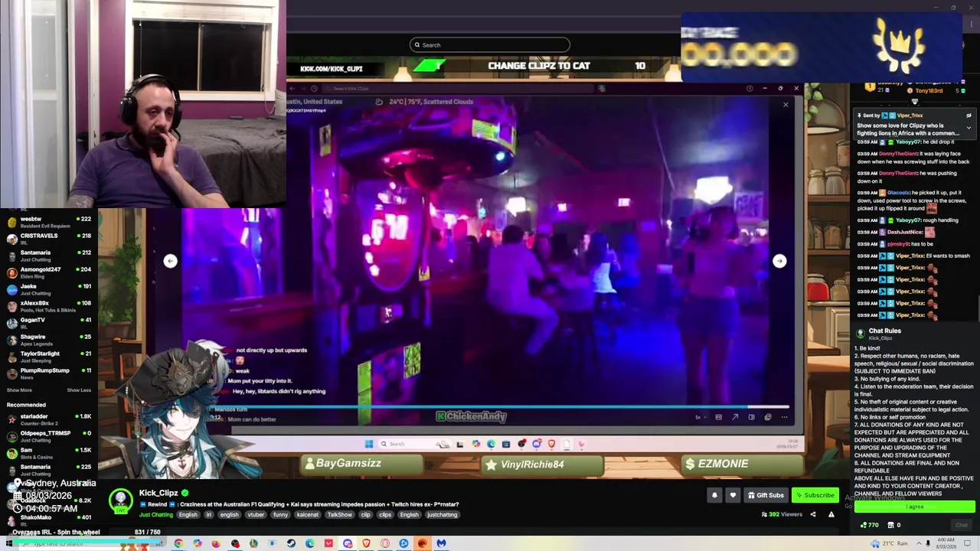Open Shagwire channel in sidebar
980x551 pixels.
(47, 340)
